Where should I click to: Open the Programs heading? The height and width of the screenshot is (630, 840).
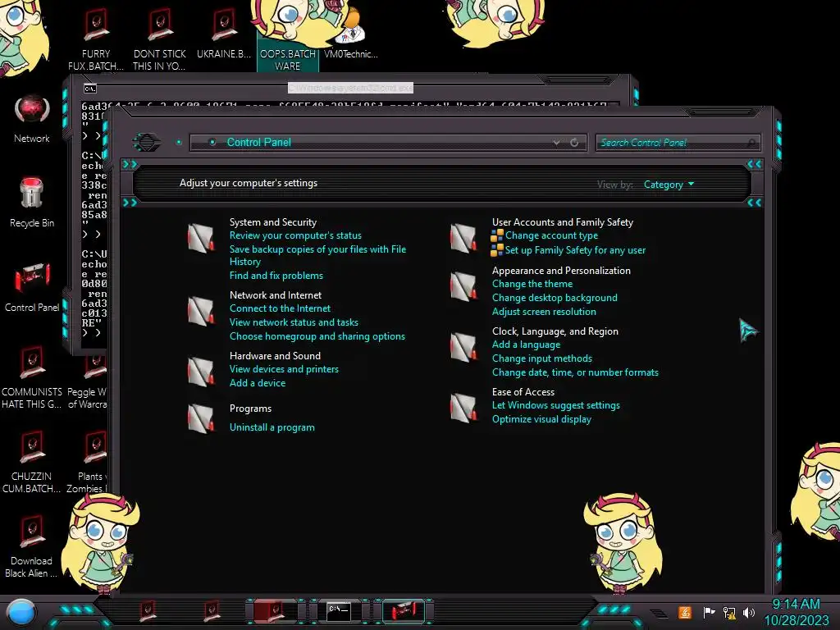(250, 409)
